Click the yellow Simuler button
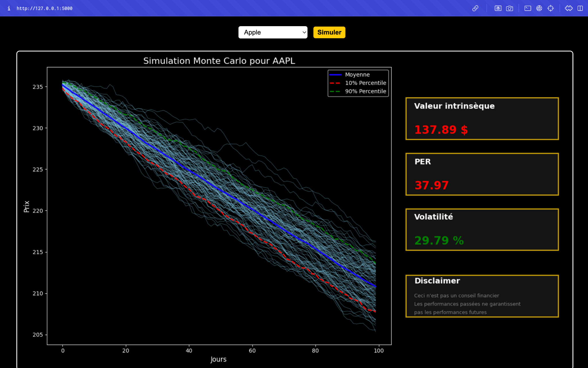 pos(329,32)
